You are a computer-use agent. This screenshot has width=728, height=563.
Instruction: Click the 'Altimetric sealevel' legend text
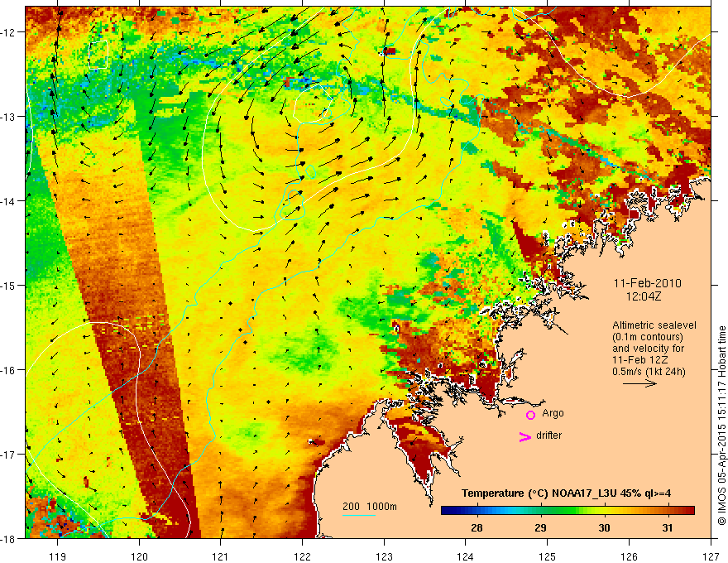(654, 325)
